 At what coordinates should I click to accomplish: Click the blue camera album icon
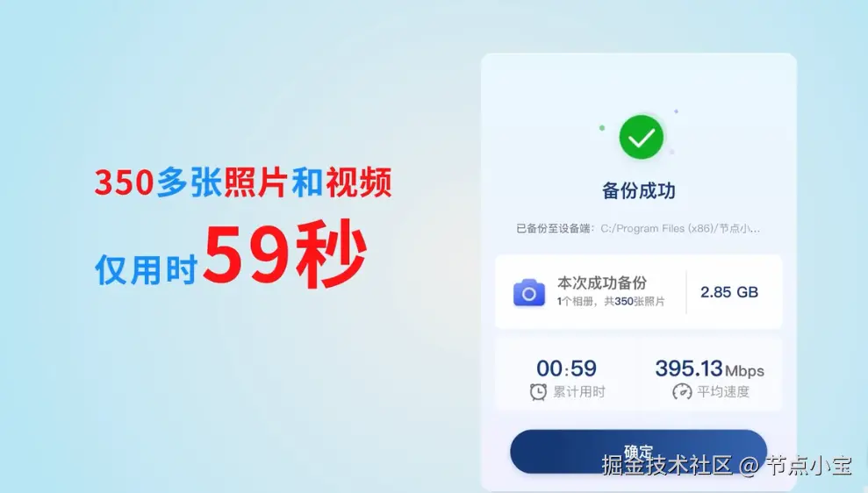pos(528,292)
